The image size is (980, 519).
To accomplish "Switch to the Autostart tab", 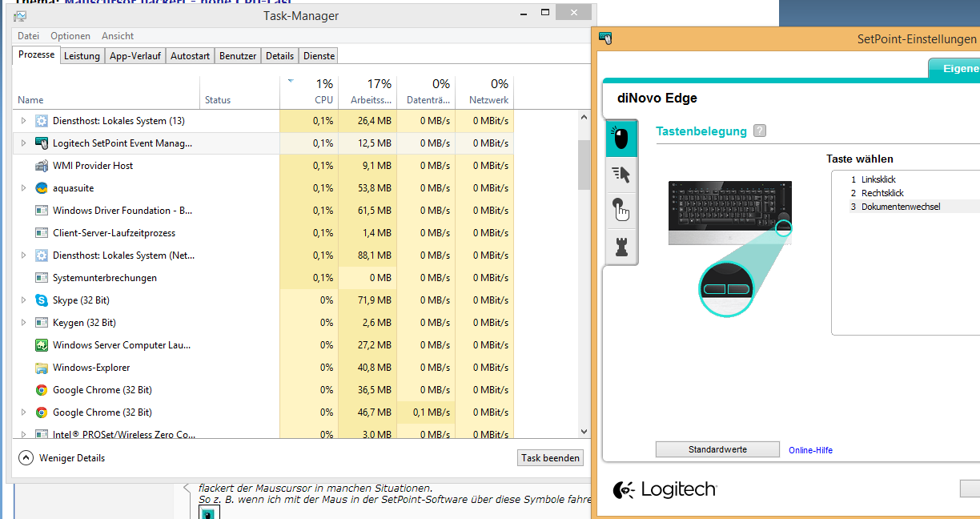I will tap(191, 56).
